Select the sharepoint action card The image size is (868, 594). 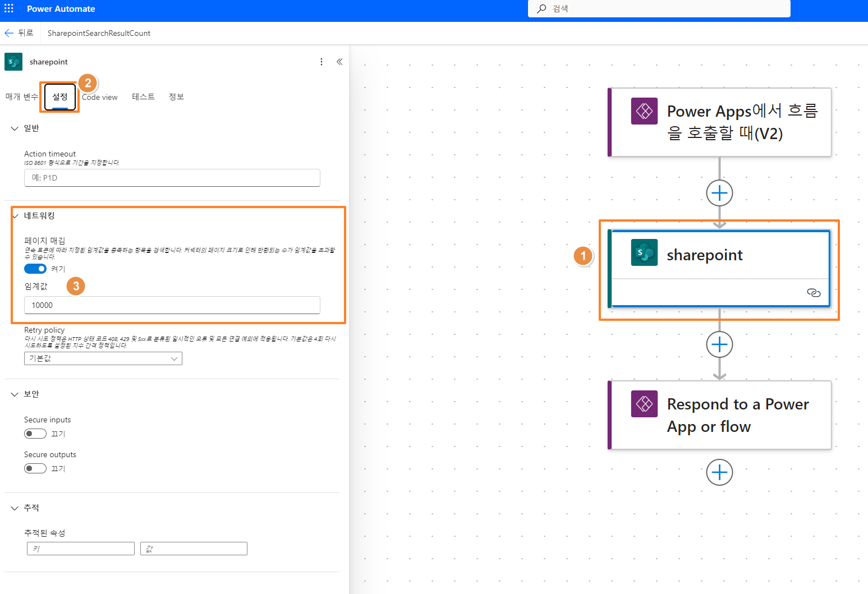click(x=720, y=269)
